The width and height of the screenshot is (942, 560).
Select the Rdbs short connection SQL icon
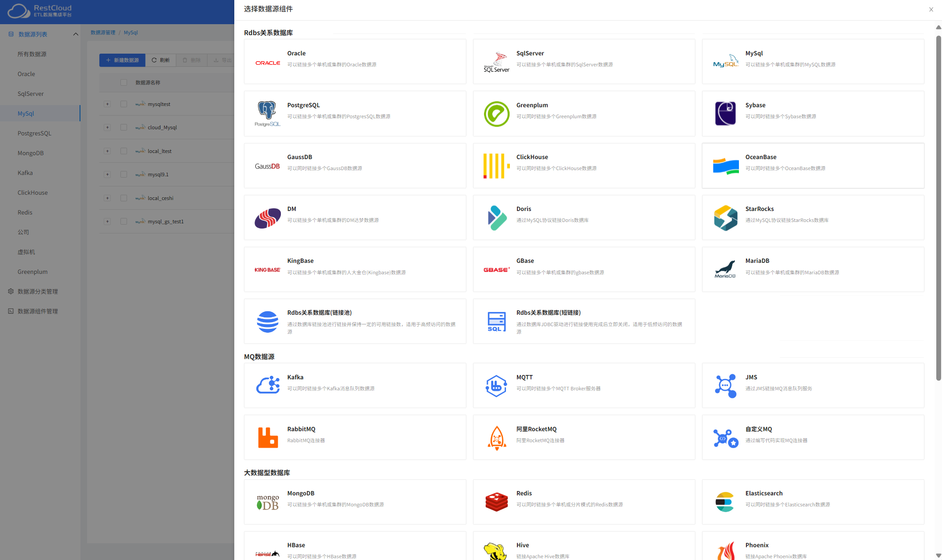[497, 322]
